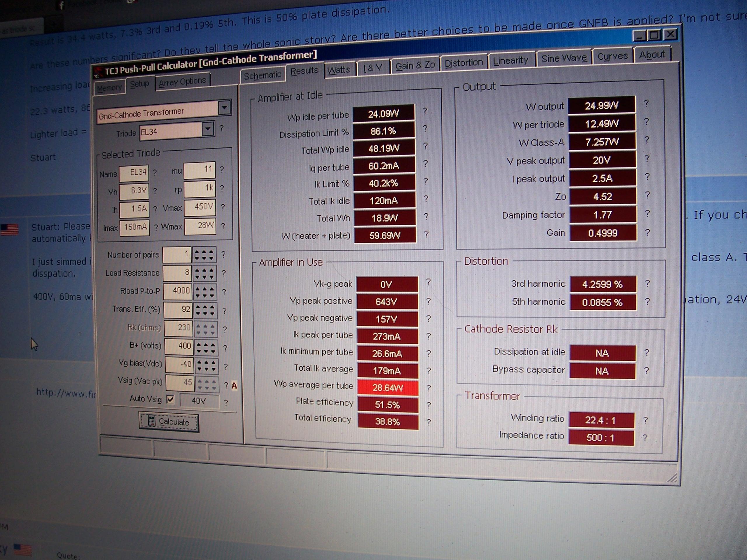Select the I & V tab
Screen dimensions: 747x560
(372, 67)
